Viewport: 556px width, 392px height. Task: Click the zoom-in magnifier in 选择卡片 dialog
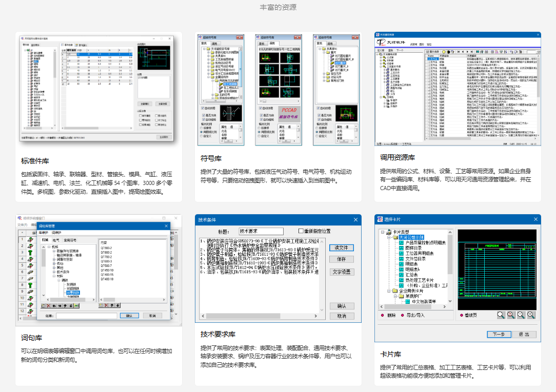(x=531, y=315)
